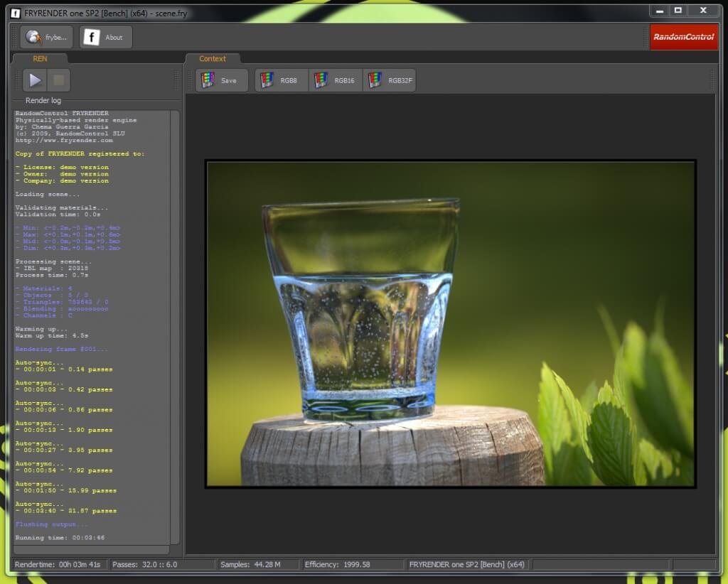Screen dimensions: 728x584
Task: Click the 'Flushing output...' log line
Action: (x=51, y=524)
